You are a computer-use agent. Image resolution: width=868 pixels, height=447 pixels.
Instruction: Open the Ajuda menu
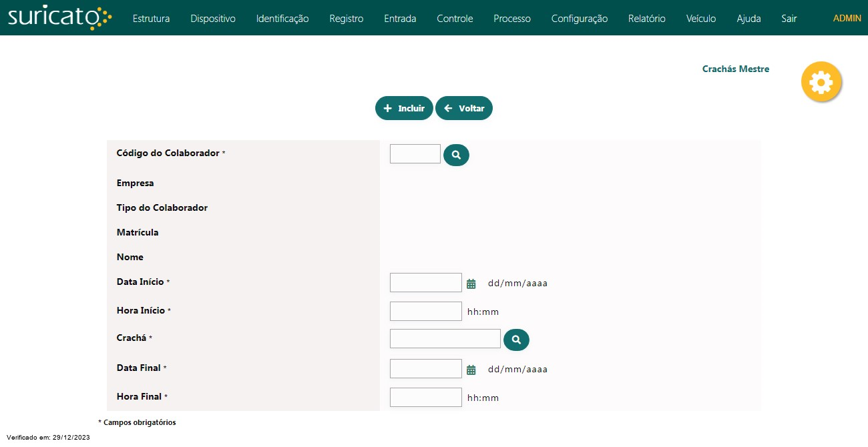tap(748, 19)
